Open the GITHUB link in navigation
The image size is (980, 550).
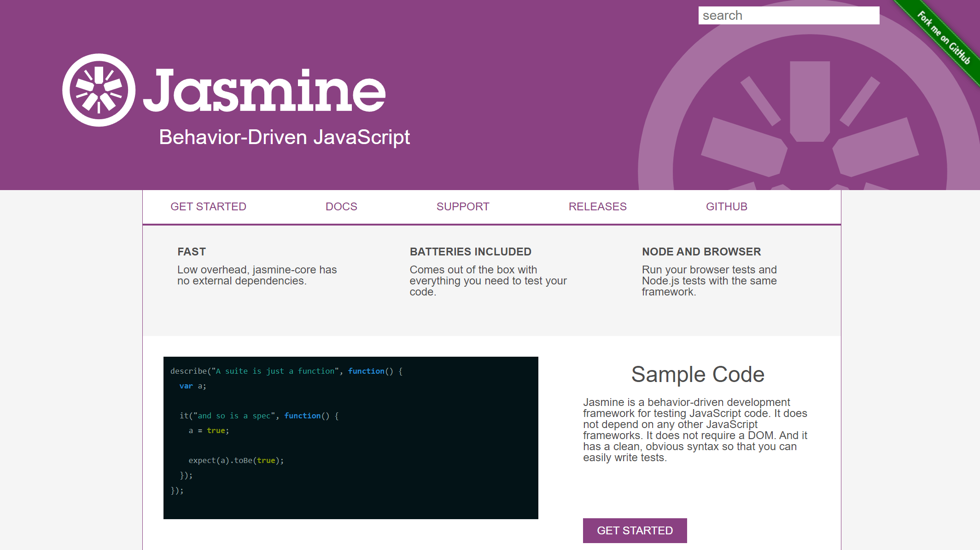pos(727,206)
